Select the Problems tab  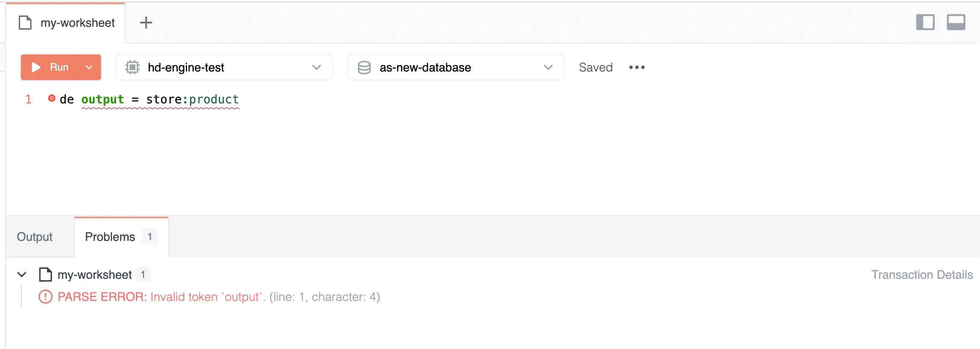[121, 237]
